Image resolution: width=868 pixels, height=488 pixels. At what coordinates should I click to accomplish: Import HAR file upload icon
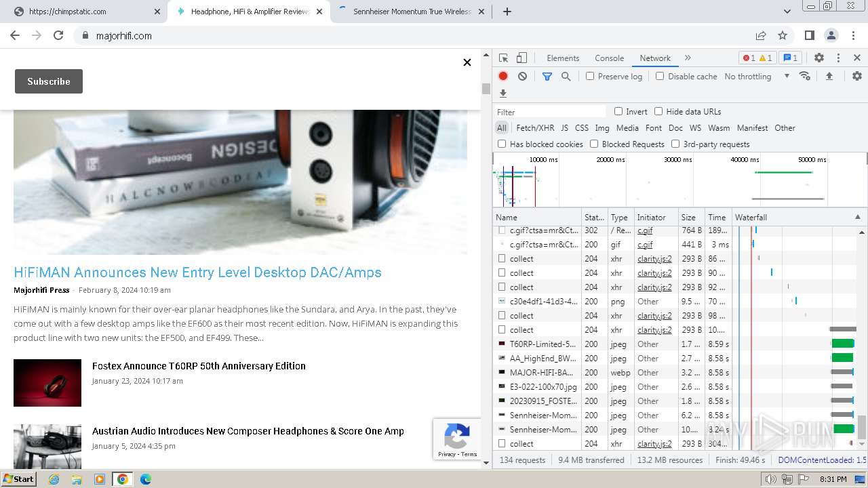click(x=829, y=77)
